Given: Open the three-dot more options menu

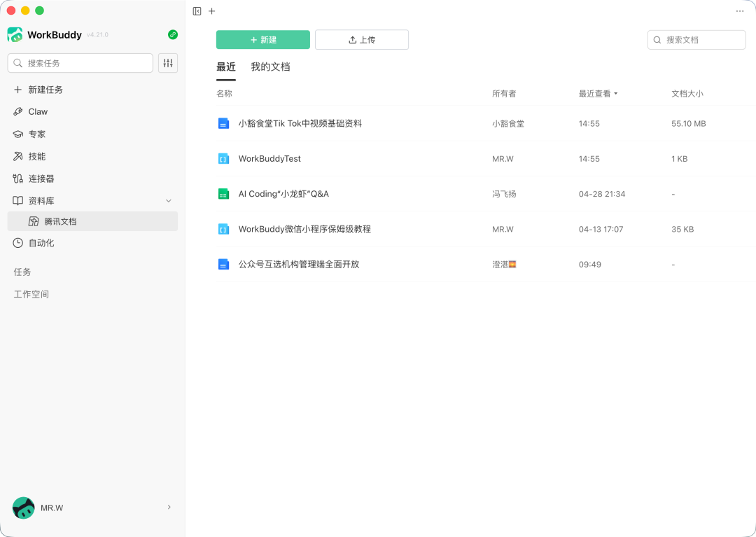Looking at the screenshot, I should [x=740, y=11].
